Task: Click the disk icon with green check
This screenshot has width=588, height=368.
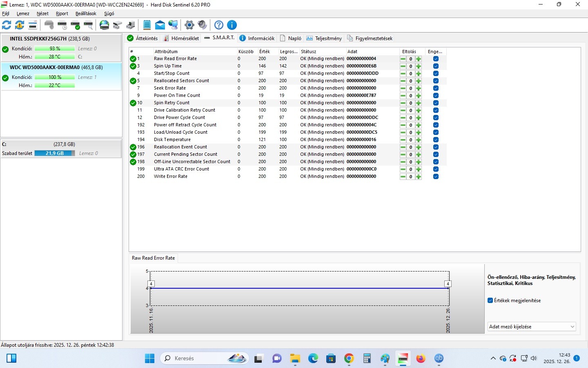Action: (x=75, y=25)
